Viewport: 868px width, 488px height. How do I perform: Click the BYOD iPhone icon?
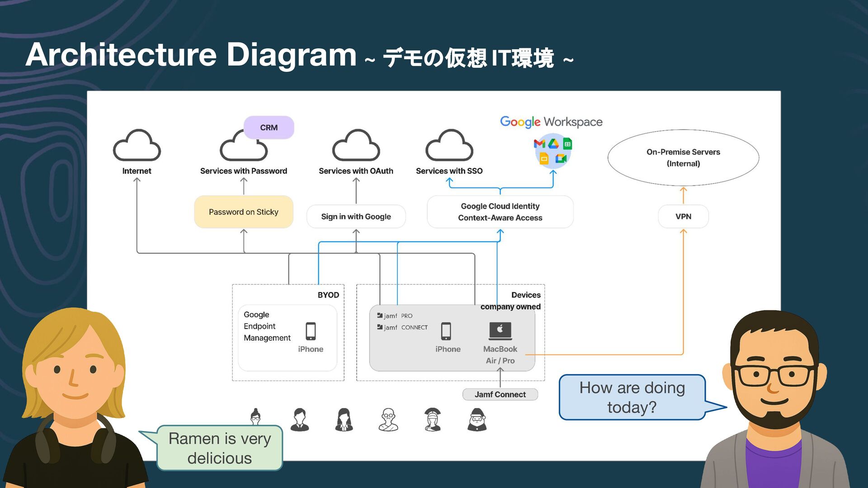(x=311, y=331)
